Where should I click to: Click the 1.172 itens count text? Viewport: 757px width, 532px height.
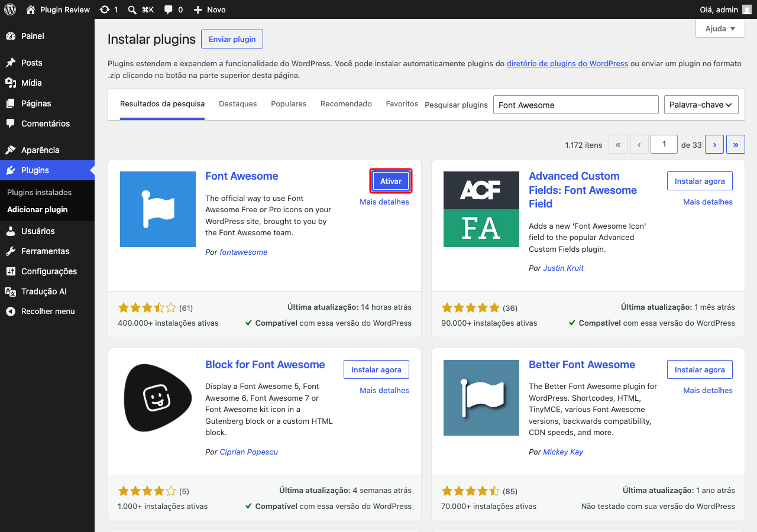584,145
